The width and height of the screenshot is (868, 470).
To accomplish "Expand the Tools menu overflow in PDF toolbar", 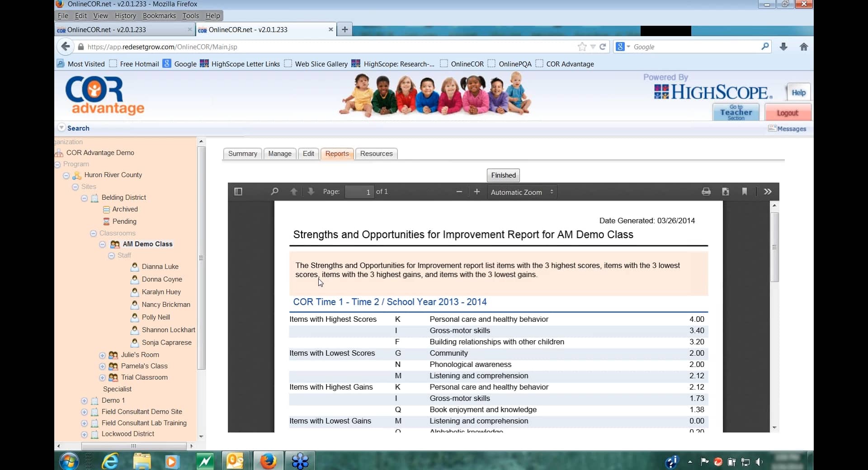I will click(768, 192).
